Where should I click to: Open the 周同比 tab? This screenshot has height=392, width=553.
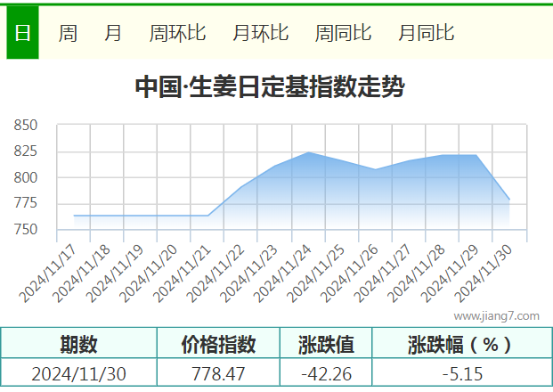click(343, 33)
